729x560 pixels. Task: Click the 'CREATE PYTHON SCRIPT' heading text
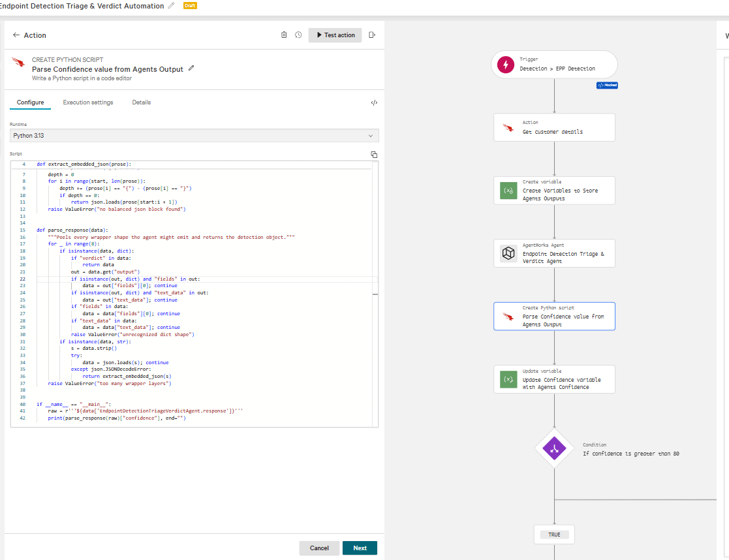coord(67,59)
